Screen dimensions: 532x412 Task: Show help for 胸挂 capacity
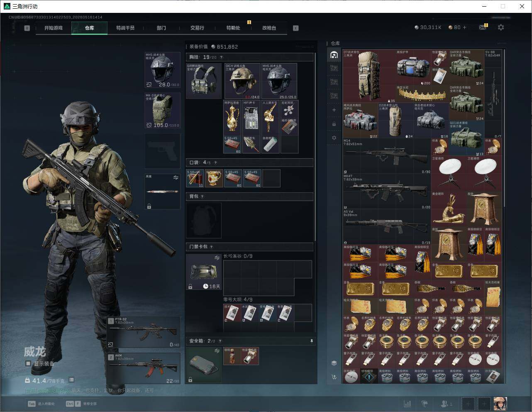(221, 57)
